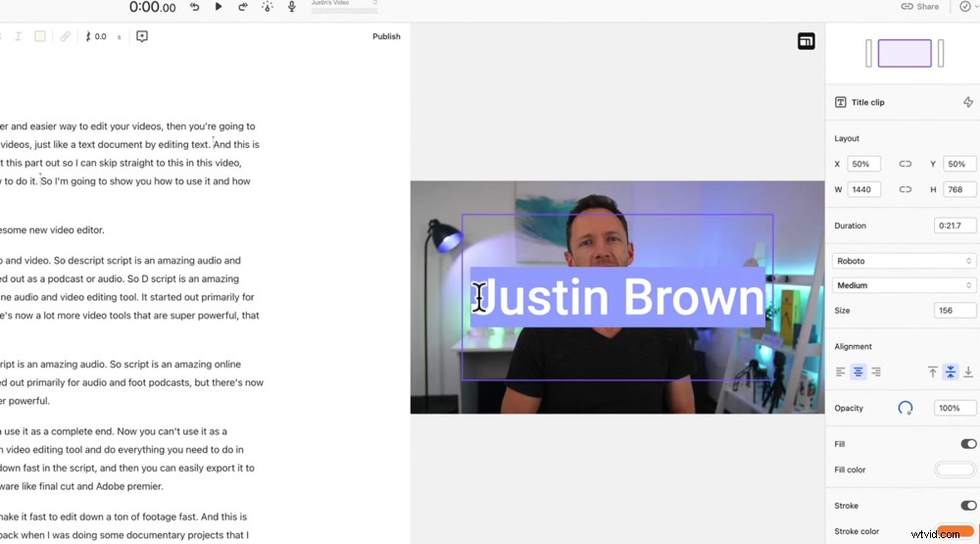Open the effects sparkle icon in top bar
Viewport: 980px width, 544px height.
(267, 7)
